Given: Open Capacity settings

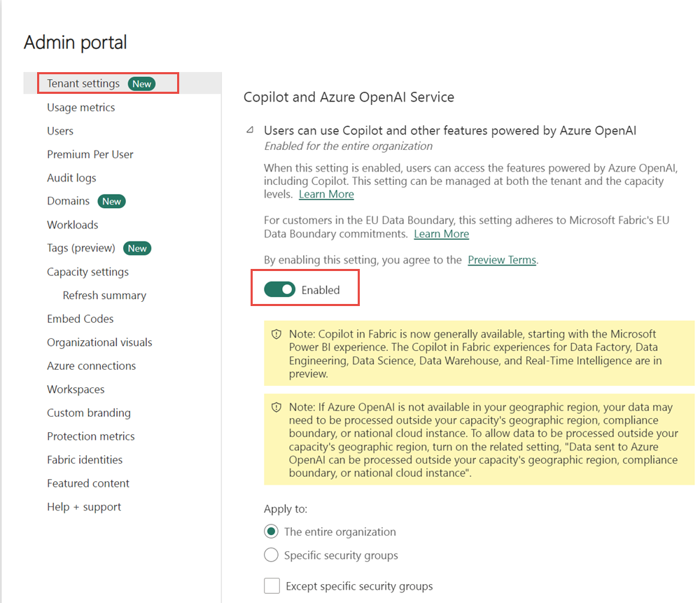Looking at the screenshot, I should click(87, 272).
